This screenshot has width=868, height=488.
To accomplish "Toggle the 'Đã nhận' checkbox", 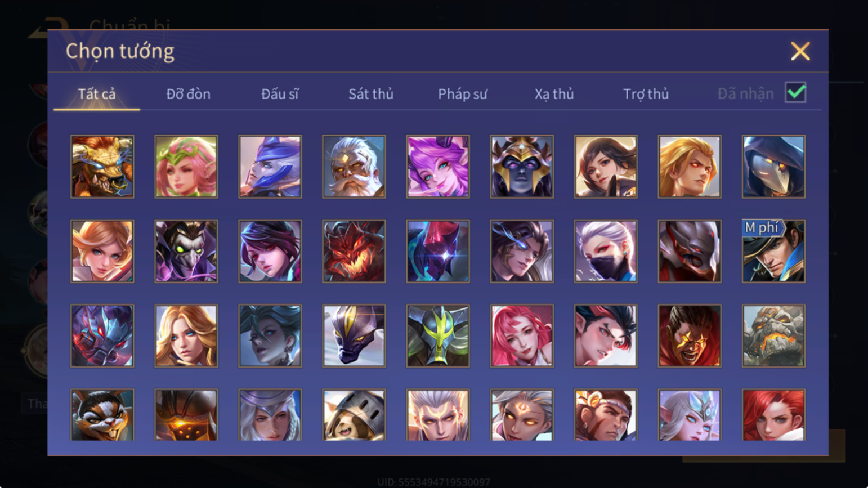I will (x=795, y=92).
